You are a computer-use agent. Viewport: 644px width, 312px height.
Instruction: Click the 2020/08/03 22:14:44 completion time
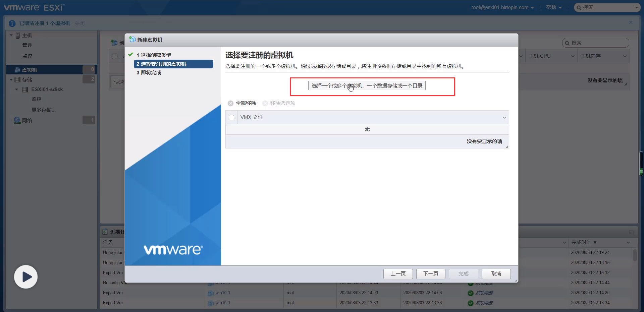tap(590, 283)
